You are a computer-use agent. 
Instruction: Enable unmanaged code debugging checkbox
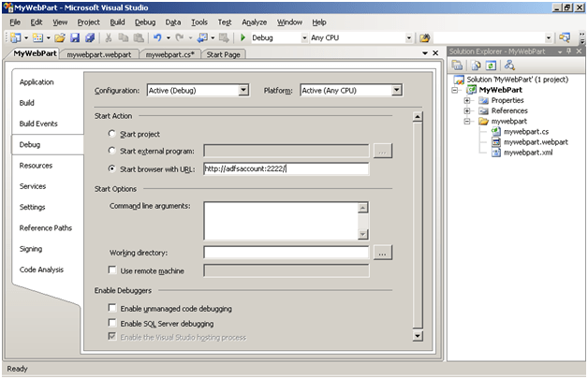112,308
